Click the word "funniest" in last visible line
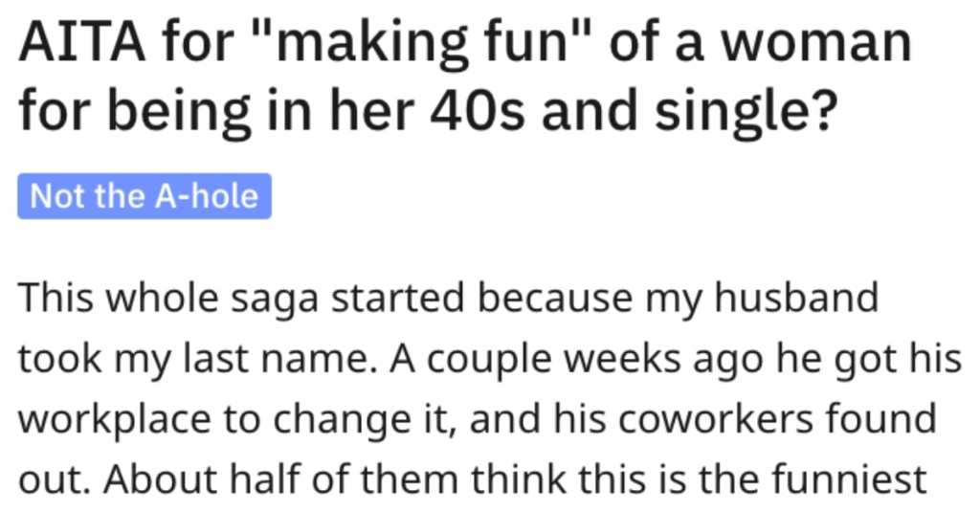Screen dimensions: 980x512 tap(850, 479)
